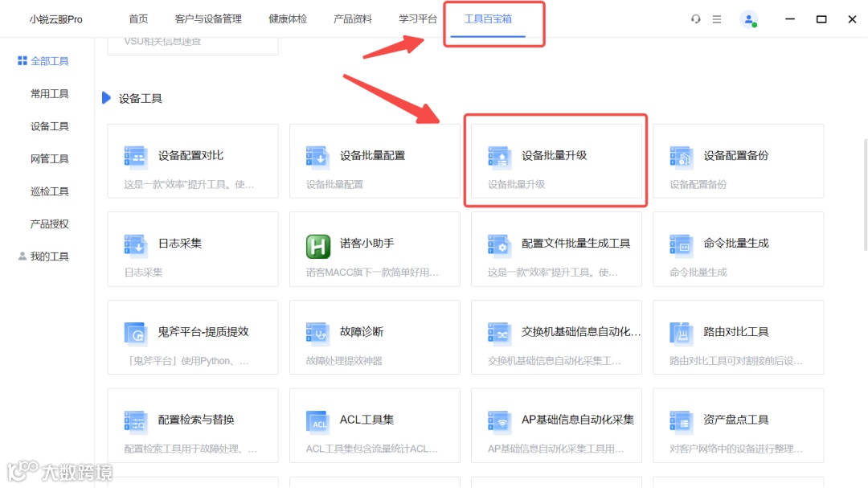Viewport: 868px width, 488px height.
Task: Switch to 工具百宝箱 tab
Action: (488, 18)
